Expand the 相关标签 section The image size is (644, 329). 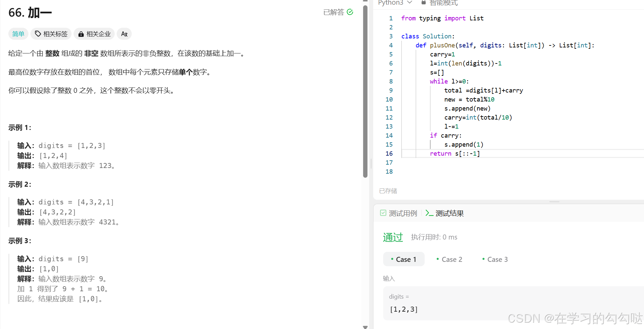tap(51, 34)
